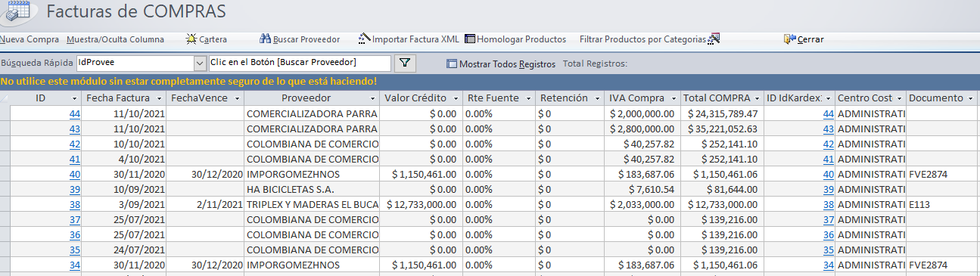Click the Cerrar door icon

click(790, 39)
